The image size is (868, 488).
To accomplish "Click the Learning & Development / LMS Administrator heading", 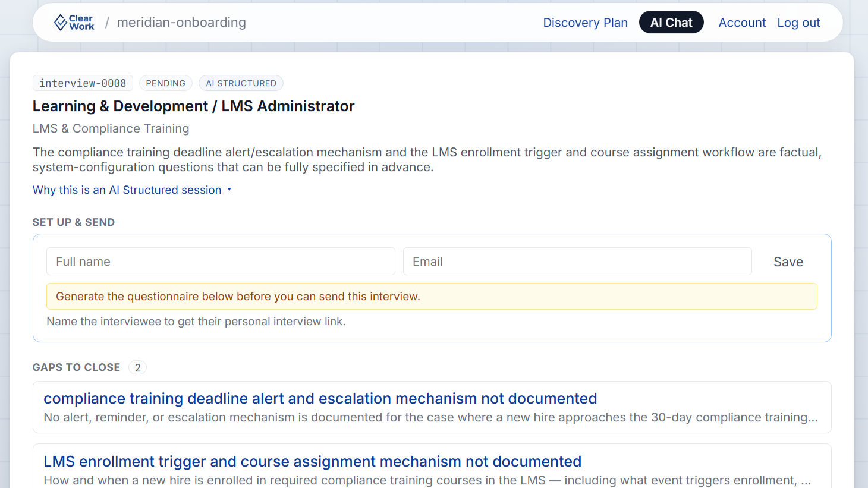I will tap(194, 106).
